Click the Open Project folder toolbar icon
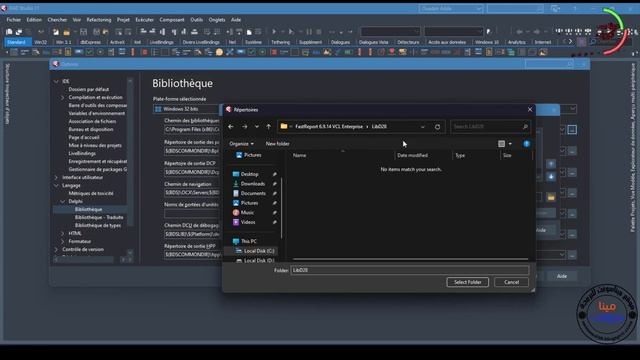640x360 pixels. (66, 32)
